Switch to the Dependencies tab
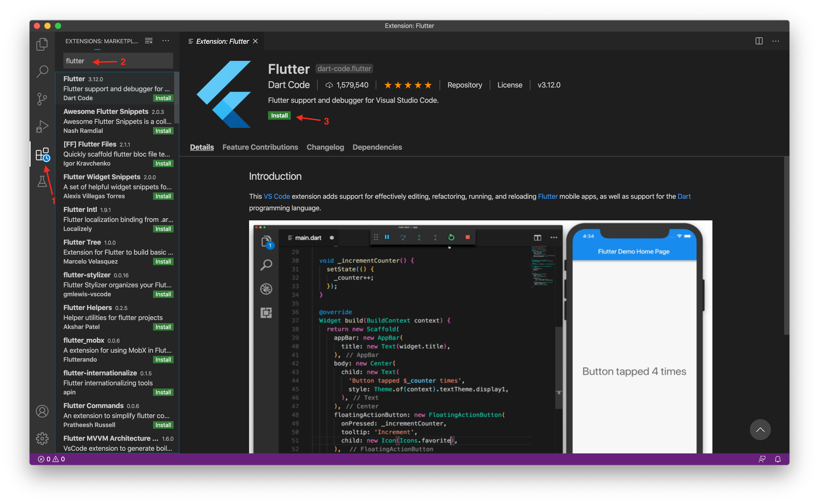This screenshot has height=504, width=819. 377,147
